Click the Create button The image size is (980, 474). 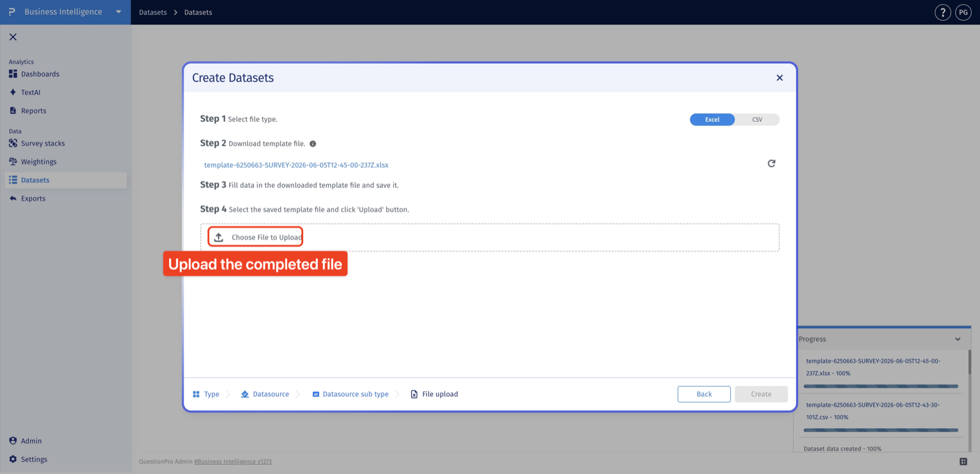761,394
